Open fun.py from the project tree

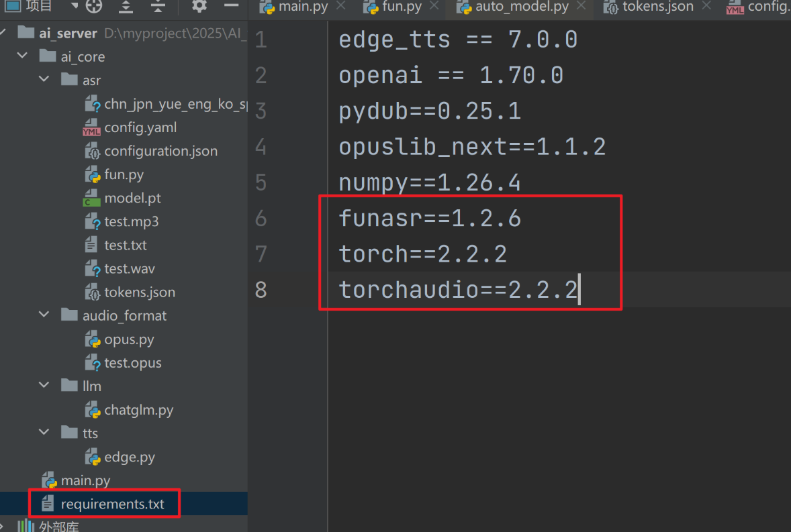point(124,174)
